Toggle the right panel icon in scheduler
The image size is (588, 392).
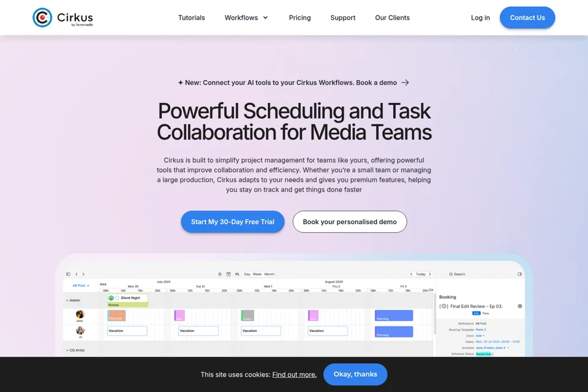point(520,274)
